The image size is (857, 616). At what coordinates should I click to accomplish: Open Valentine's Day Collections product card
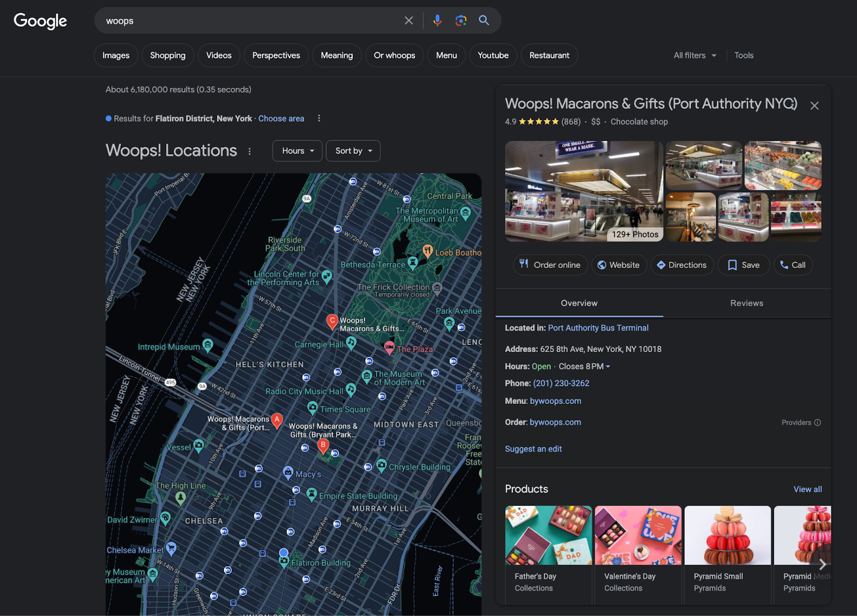pos(638,554)
